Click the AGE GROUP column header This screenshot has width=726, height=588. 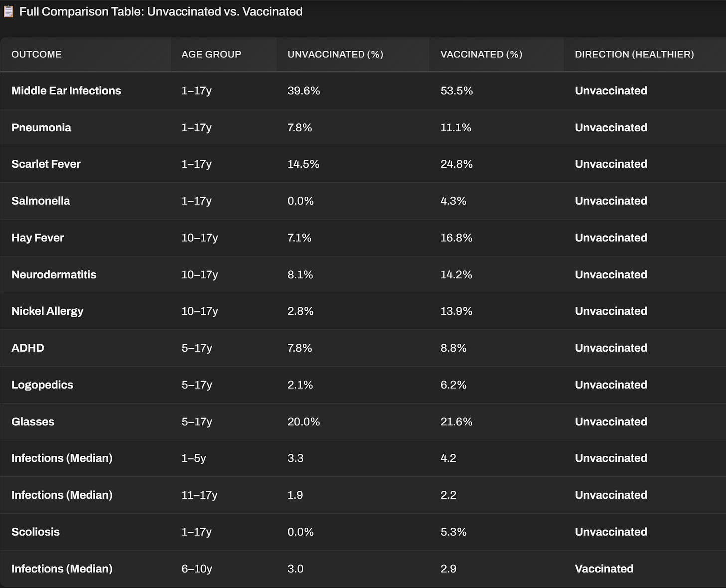click(x=211, y=54)
